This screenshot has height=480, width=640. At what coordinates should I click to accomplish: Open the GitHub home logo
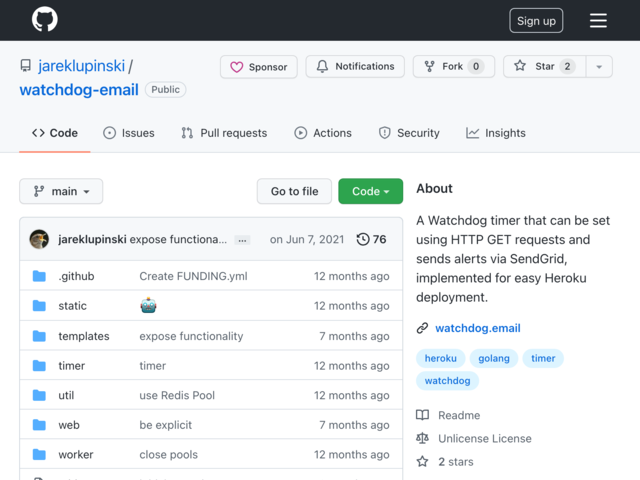(x=44, y=19)
